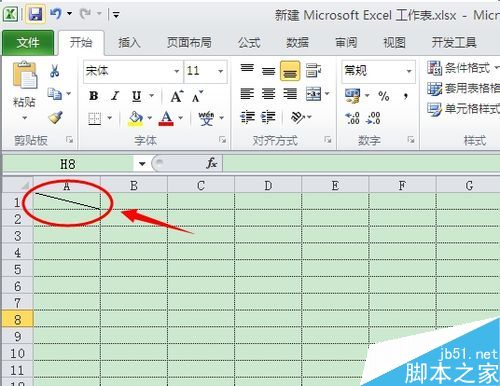Screen dimensions: 500x386
Task: Open Conditional Formatting (条件格式)
Action: [463, 68]
